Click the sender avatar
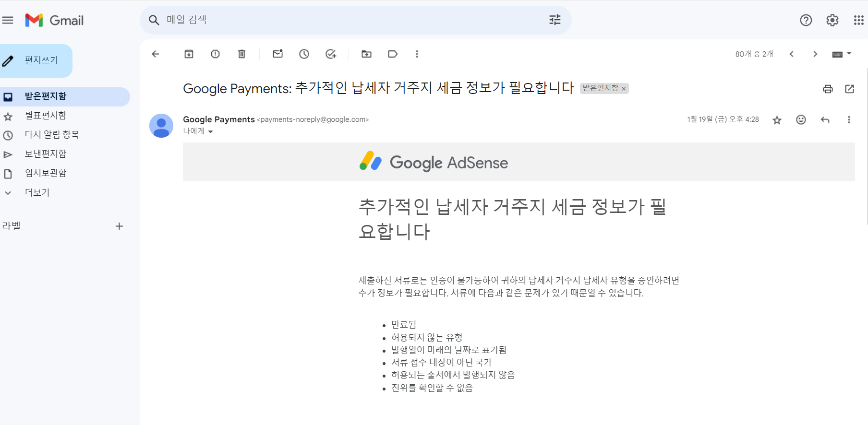 pos(161,126)
